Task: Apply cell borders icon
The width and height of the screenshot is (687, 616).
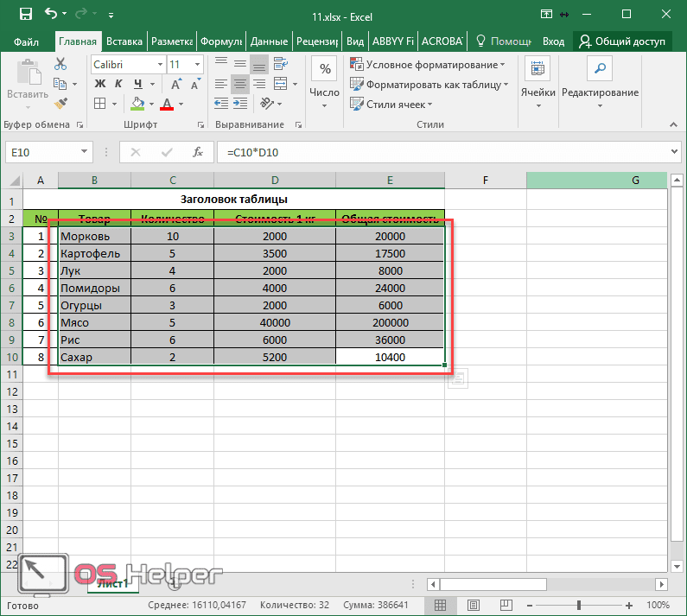Action: (x=100, y=104)
